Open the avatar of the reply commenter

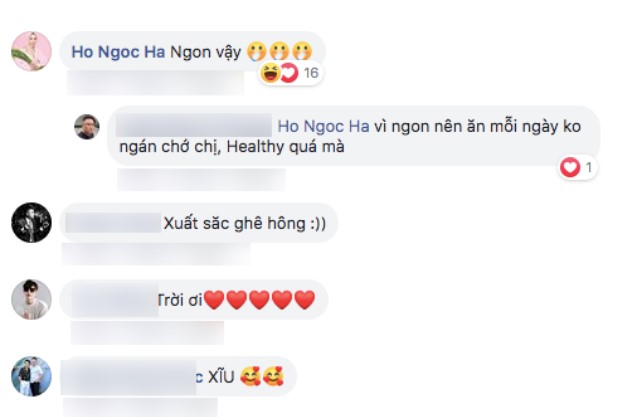coord(86,127)
